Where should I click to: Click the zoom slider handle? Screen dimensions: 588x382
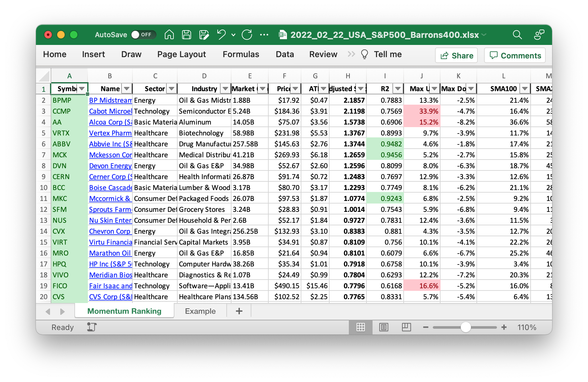466,327
